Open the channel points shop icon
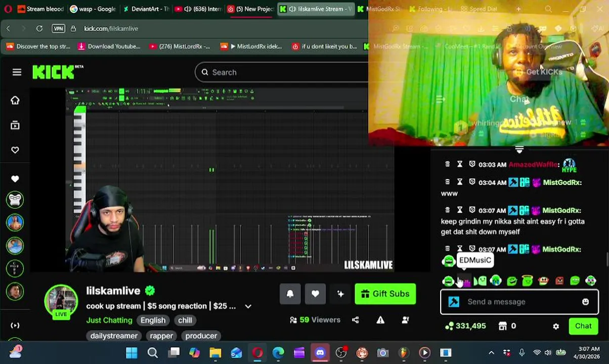The height and width of the screenshot is (364, 609). coord(503,326)
